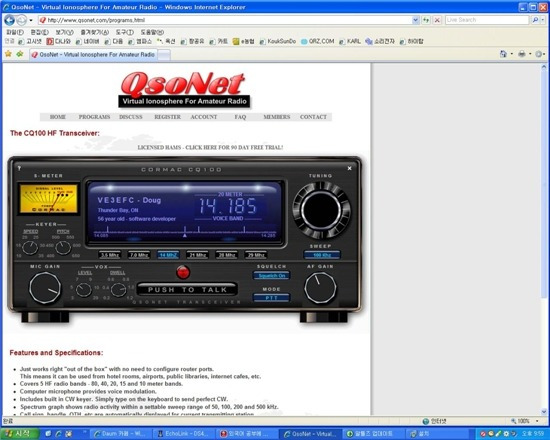Open CONTACT in the site navigation
This screenshot has height=440, width=550.
(313, 117)
